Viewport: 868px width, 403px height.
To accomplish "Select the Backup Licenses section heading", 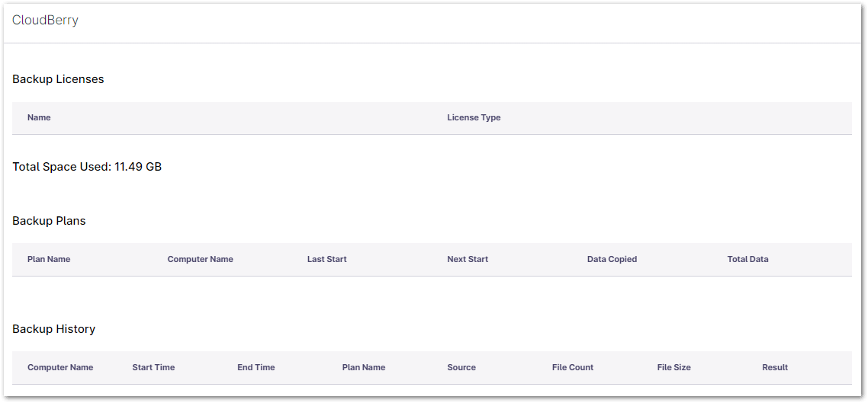I will (x=58, y=79).
